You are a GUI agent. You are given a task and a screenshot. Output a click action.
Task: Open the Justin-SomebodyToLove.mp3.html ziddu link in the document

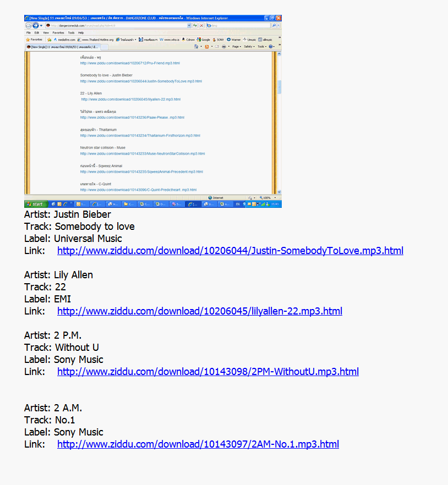[230, 251]
